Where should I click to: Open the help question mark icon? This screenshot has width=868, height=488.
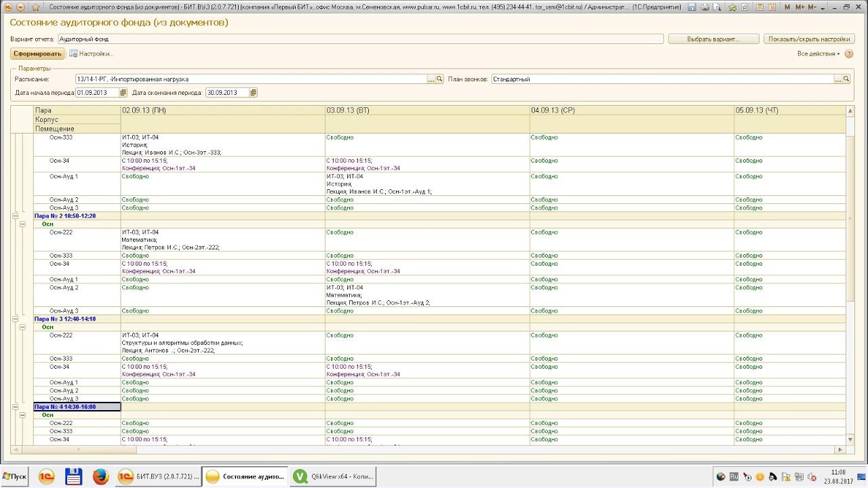pyautogui.click(x=849, y=54)
